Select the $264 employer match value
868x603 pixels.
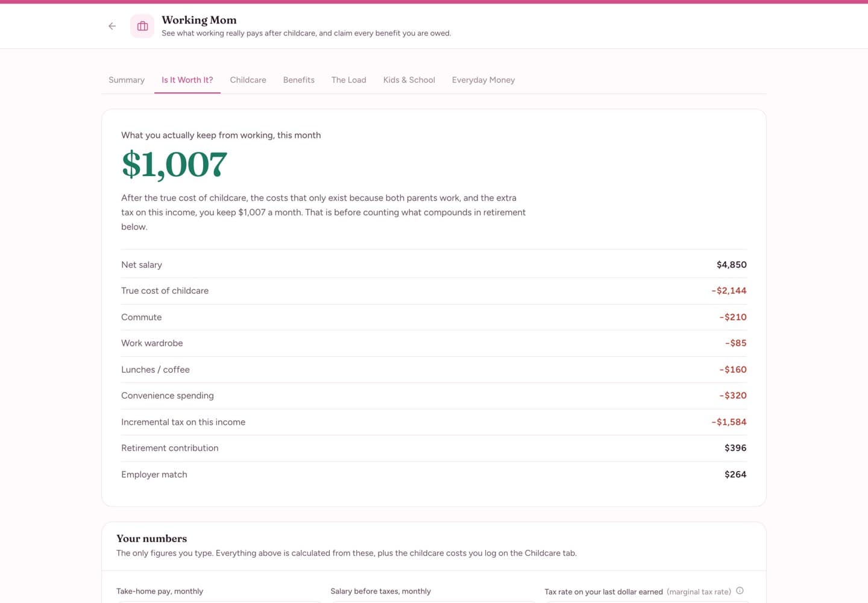[x=735, y=475]
